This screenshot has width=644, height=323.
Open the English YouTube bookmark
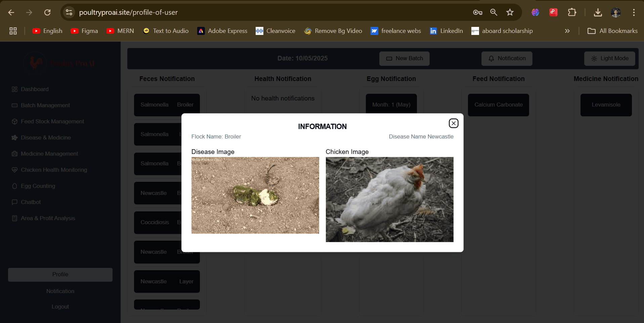pyautogui.click(x=47, y=31)
